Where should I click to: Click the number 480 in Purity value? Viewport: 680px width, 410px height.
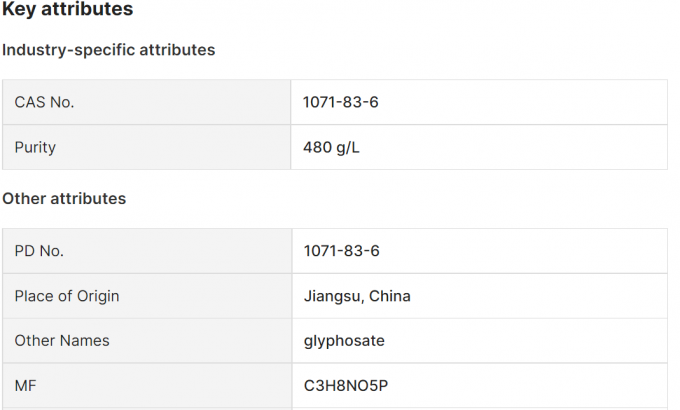318,147
